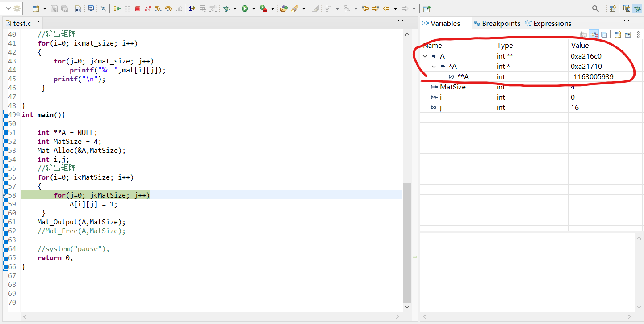Image resolution: width=644 pixels, height=324 pixels.
Task: Toggle Show Type Names in Variables view
Action: pos(583,34)
